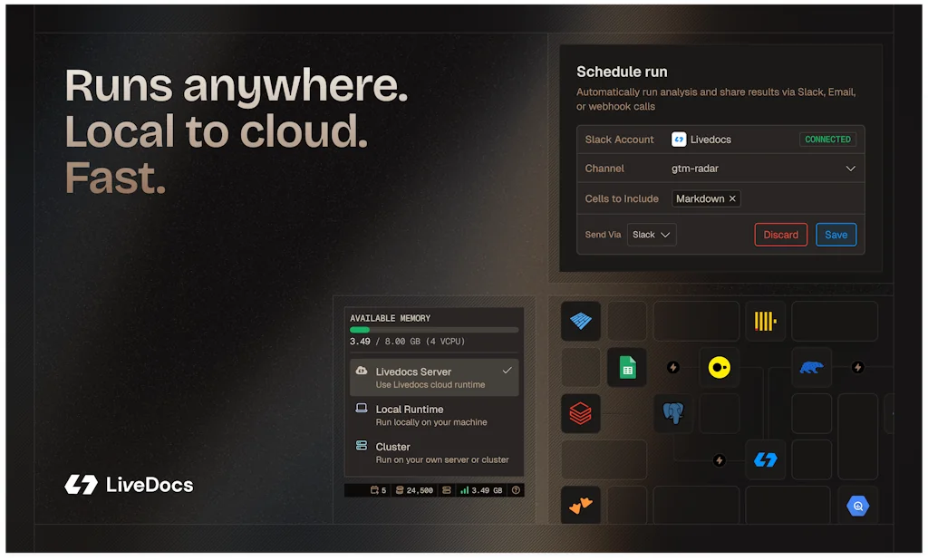928x560 pixels.
Task: Click the orange duck feet icon
Action: (580, 505)
